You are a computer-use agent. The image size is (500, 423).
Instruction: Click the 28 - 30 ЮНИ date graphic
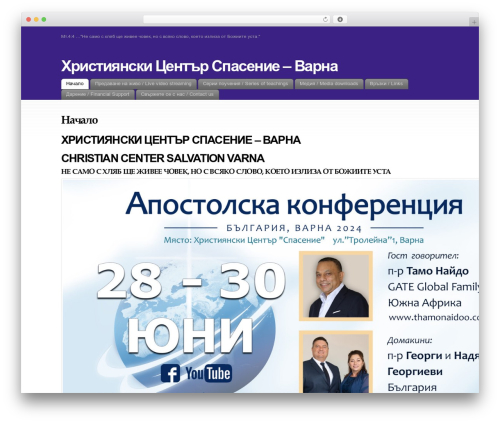191,307
